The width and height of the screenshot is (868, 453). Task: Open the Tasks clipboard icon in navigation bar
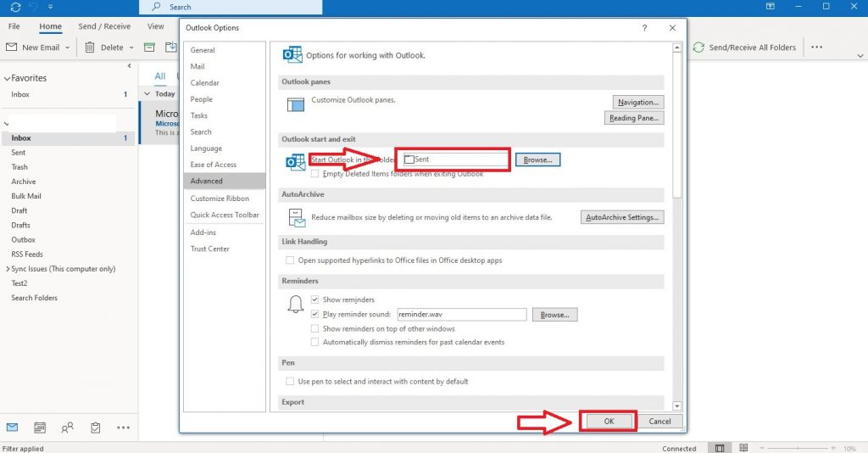[95, 428]
